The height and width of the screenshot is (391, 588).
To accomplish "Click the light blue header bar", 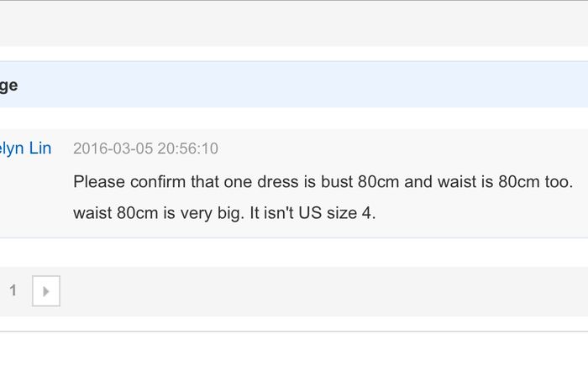I will coord(294,85).
